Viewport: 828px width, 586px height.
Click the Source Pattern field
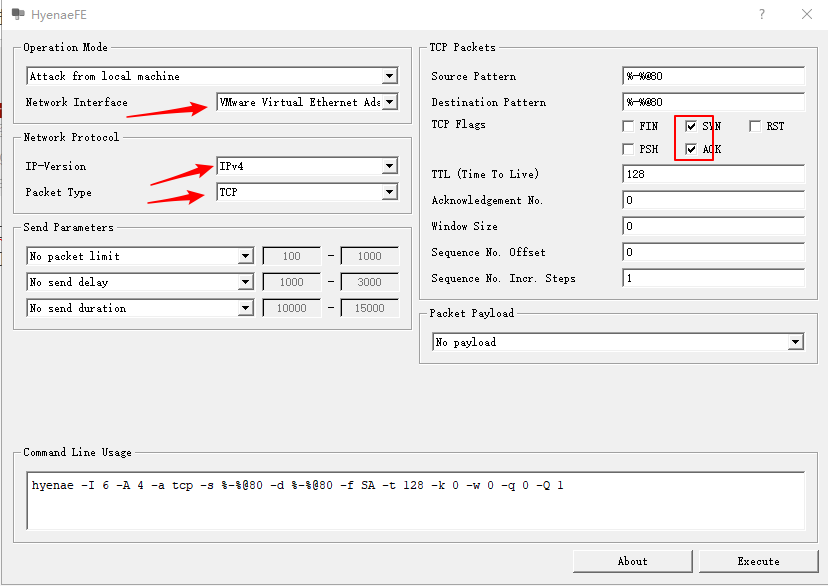713,76
